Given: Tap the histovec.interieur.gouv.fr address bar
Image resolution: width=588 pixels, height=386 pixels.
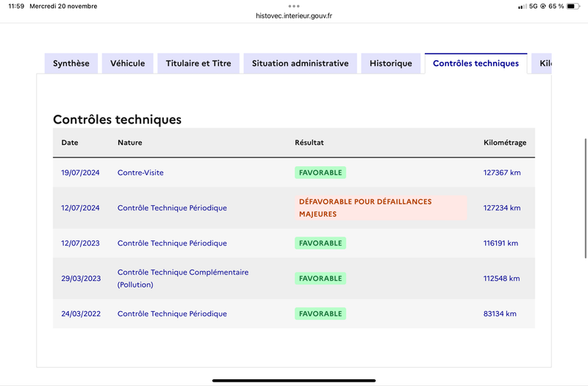Looking at the screenshot, I should coord(294,15).
